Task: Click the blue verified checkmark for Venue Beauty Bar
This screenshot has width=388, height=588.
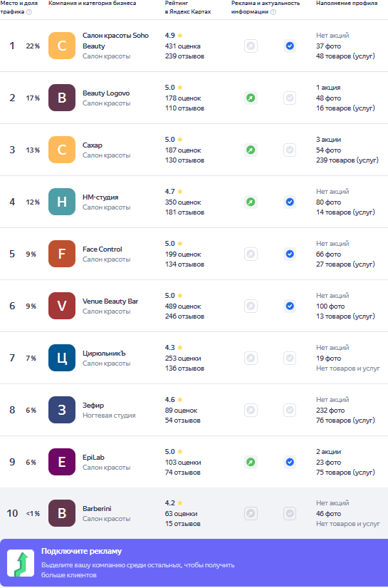Action: pyautogui.click(x=290, y=306)
